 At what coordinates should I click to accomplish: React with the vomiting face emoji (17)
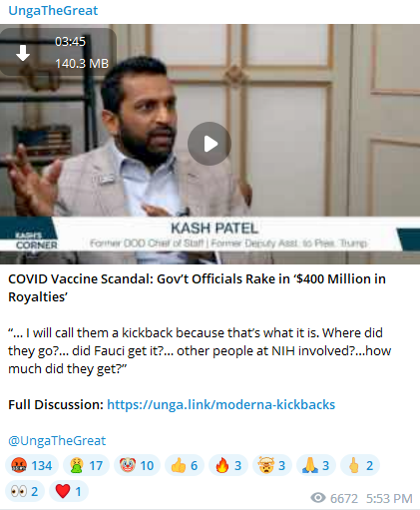[87, 465]
